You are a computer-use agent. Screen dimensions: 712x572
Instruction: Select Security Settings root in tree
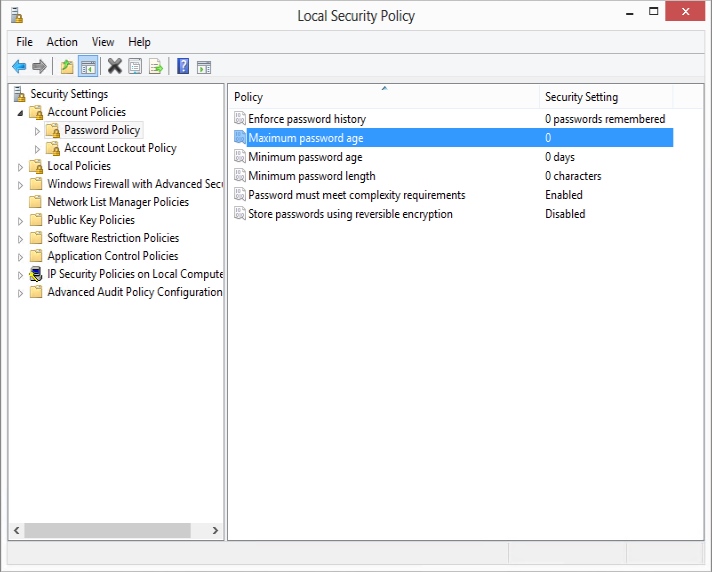69,94
